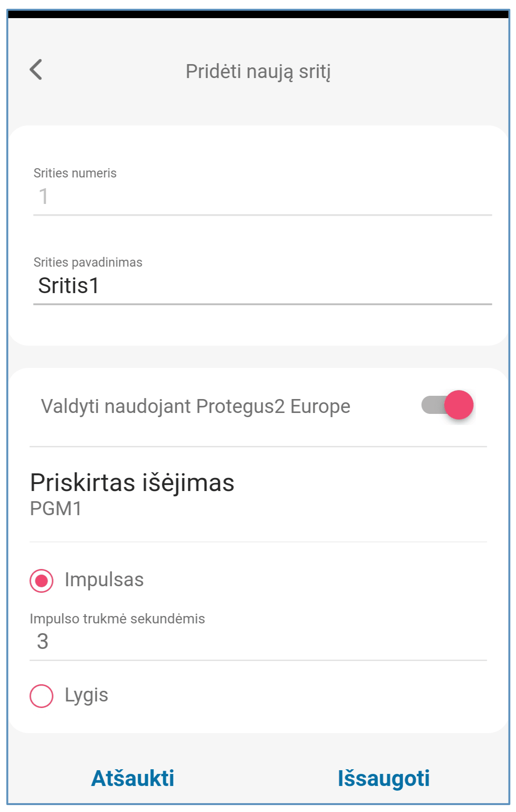This screenshot has width=516, height=812.
Task: Click the Pridėti naują sritį page title
Action: pos(258,72)
